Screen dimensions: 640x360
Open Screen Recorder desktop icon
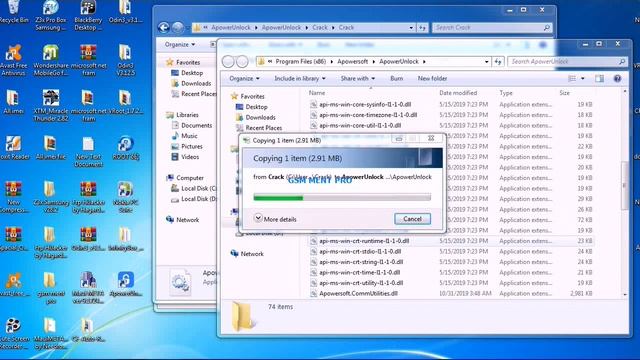click(x=13, y=333)
